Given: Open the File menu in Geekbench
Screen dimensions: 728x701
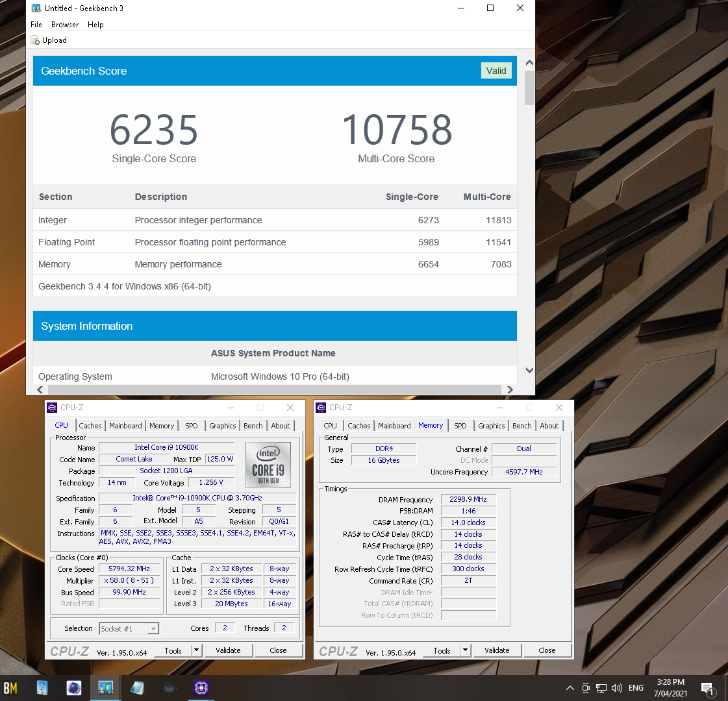Looking at the screenshot, I should (x=36, y=25).
